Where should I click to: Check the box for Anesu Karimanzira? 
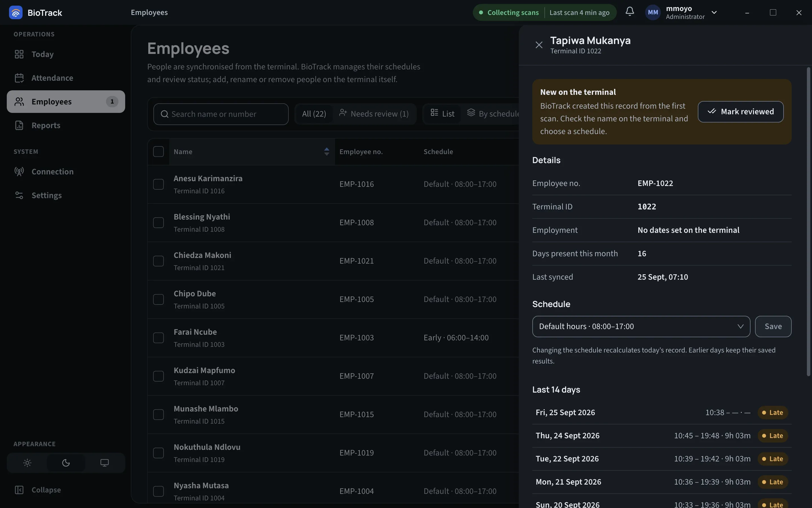[158, 184]
